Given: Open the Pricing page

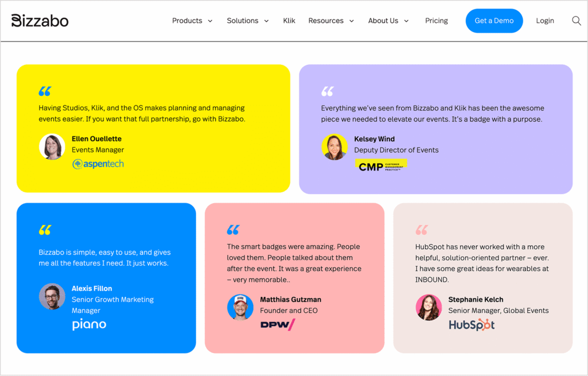Looking at the screenshot, I should 436,20.
